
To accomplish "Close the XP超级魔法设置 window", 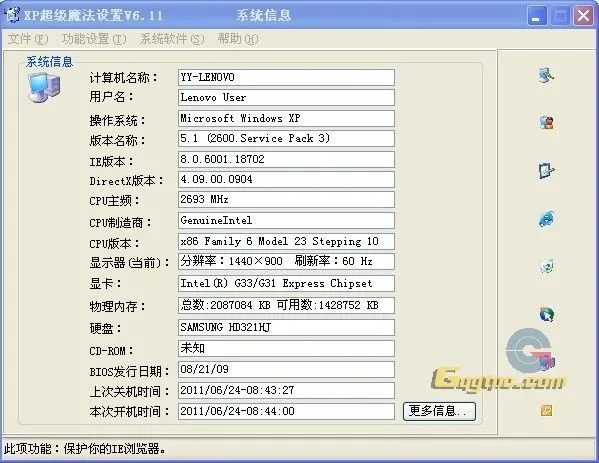I will pos(583,16).
